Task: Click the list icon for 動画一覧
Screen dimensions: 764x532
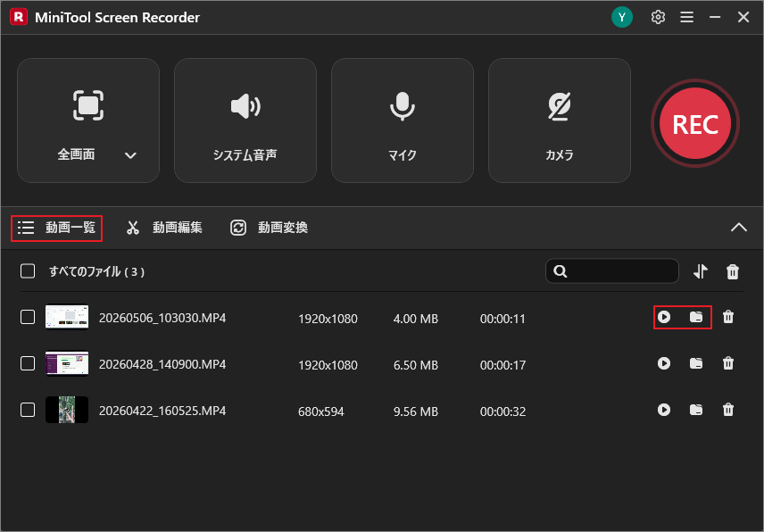Action: (26, 228)
